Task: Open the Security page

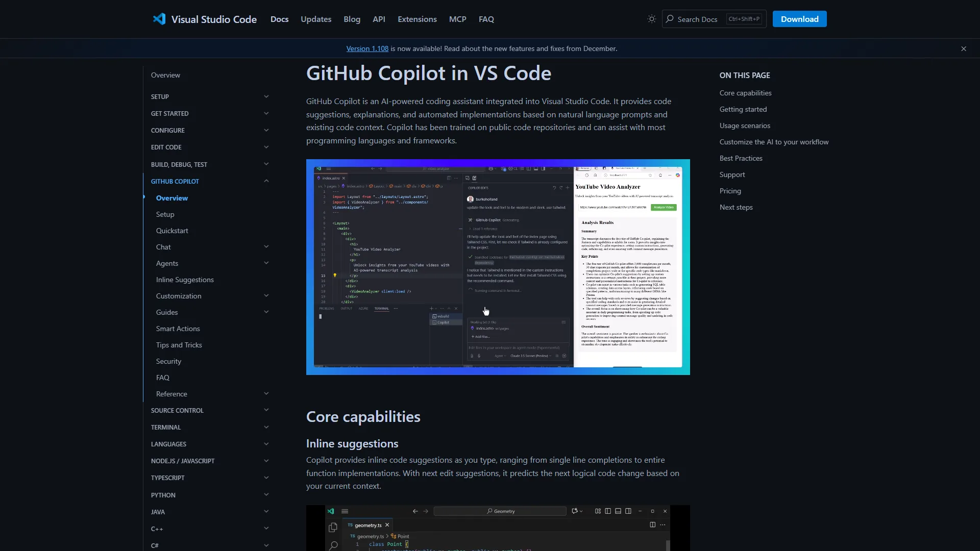Action: [168, 361]
